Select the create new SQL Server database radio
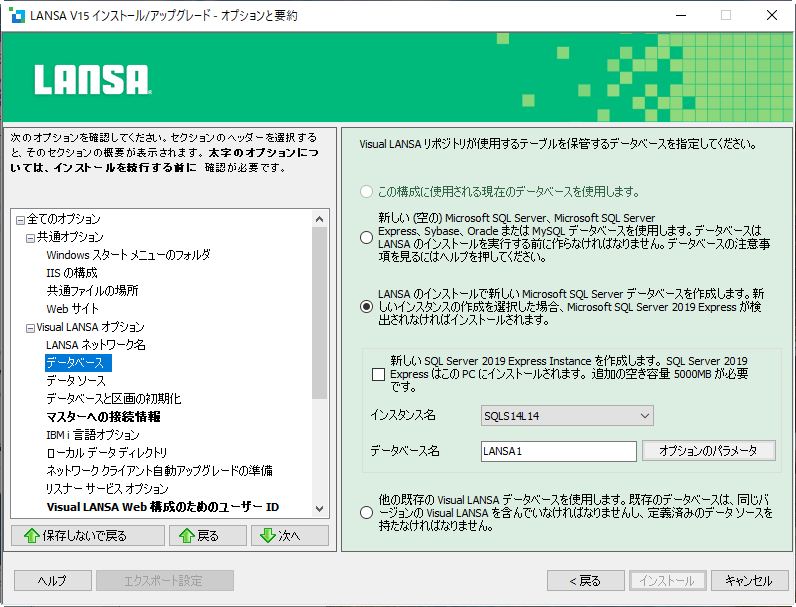Viewport: 796px width, 607px height. pyautogui.click(x=366, y=307)
